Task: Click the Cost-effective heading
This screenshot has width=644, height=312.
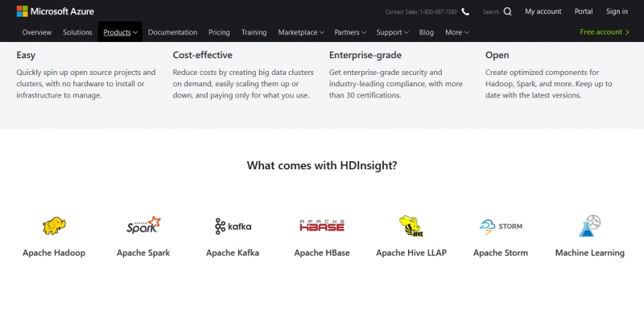Action: (x=203, y=55)
